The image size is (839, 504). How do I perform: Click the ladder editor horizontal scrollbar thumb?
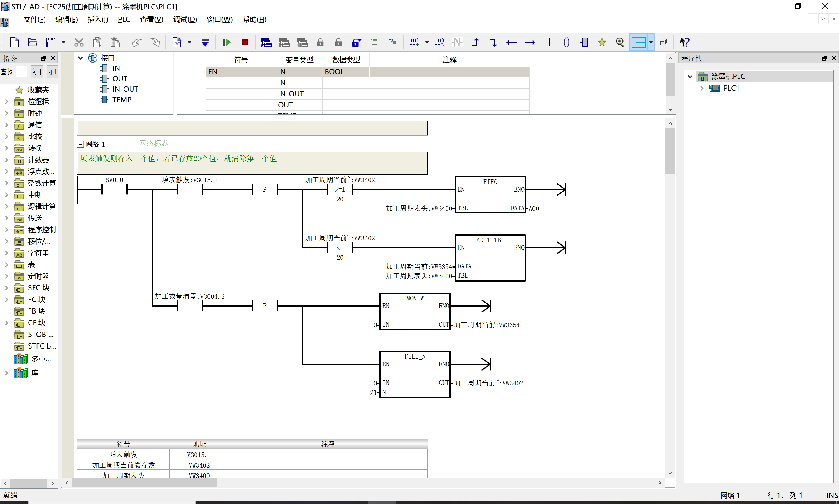(144, 483)
